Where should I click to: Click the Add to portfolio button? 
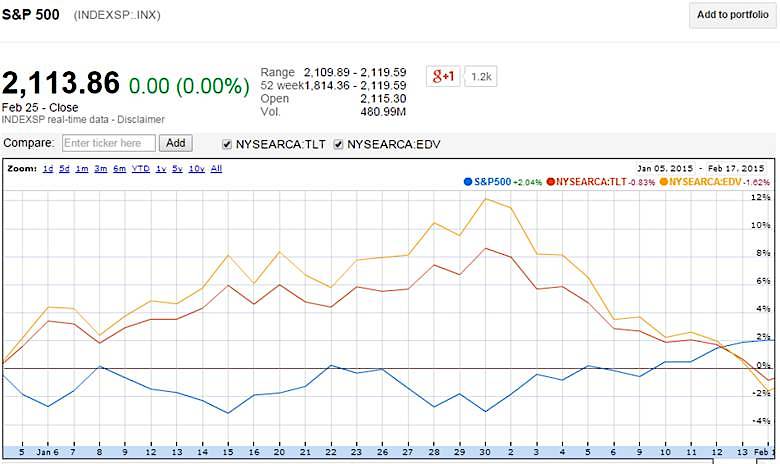click(732, 15)
